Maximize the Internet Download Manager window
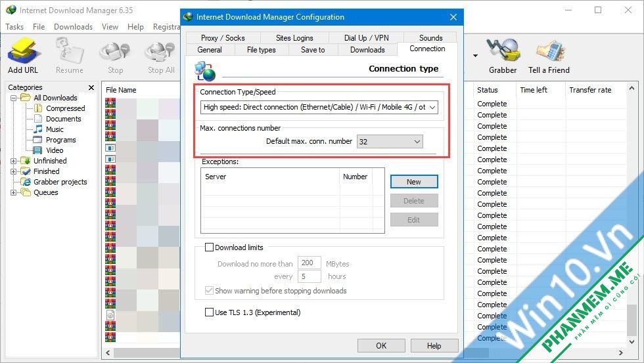The image size is (644, 363). [598, 10]
